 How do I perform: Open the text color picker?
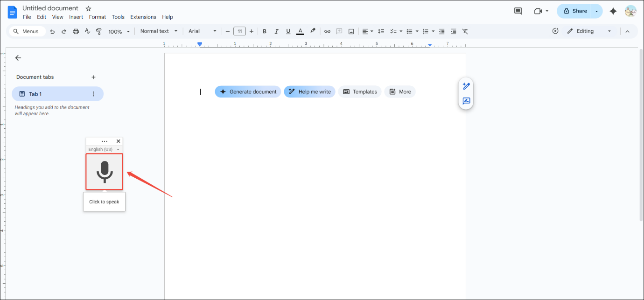pyautogui.click(x=300, y=31)
